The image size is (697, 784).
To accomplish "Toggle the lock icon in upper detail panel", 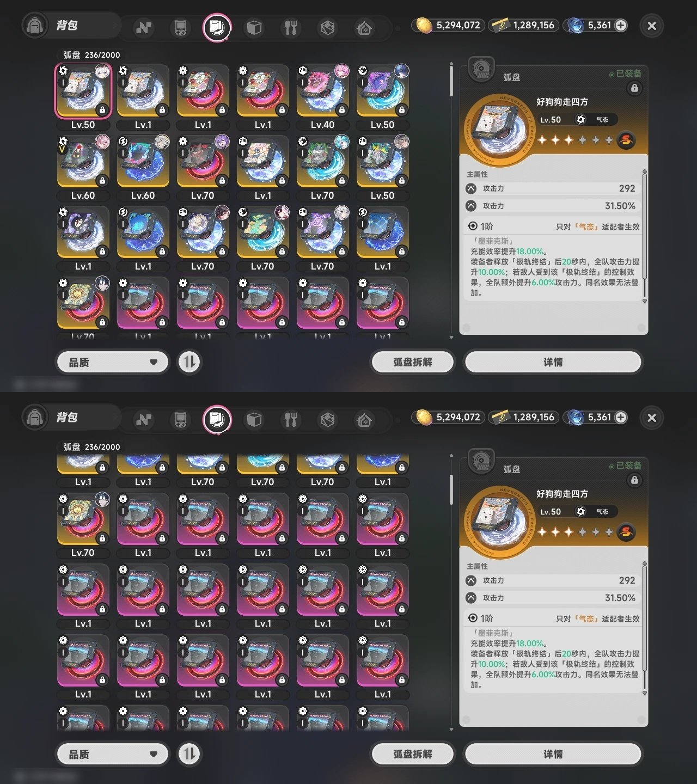I will 634,88.
